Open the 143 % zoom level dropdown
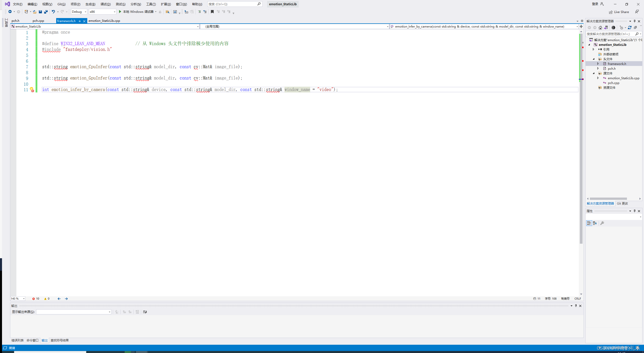Screen dimensions: 644x353 tap(18, 299)
